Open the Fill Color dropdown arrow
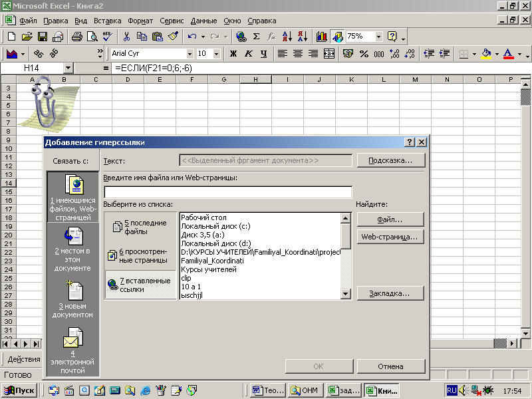The image size is (532, 399). click(x=497, y=54)
